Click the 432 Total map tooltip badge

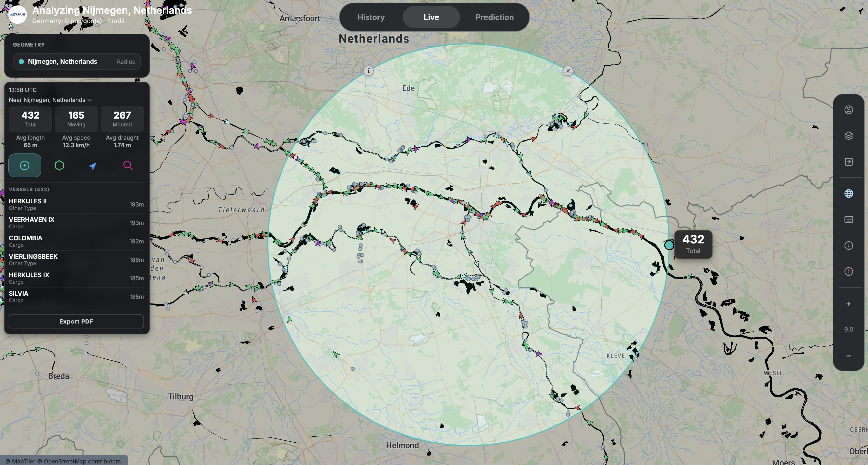point(693,244)
